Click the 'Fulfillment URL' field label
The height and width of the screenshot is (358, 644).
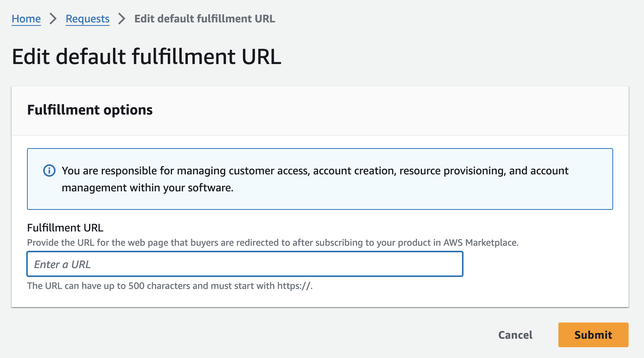click(65, 228)
